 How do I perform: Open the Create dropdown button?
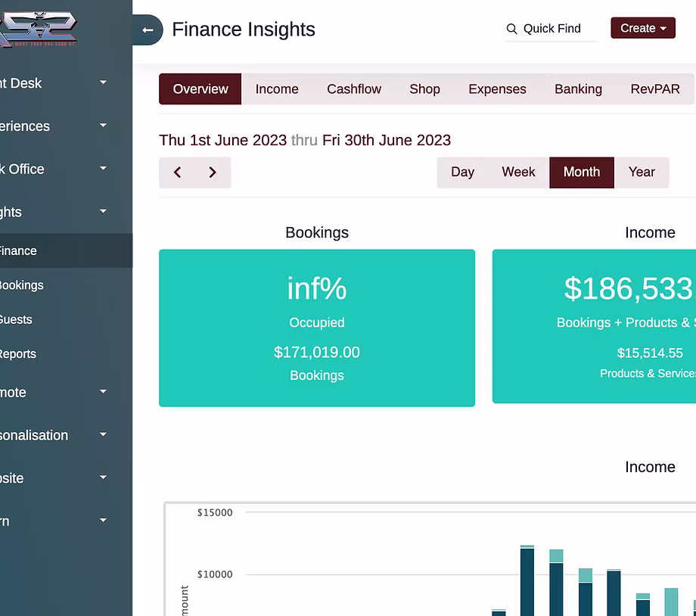point(642,28)
